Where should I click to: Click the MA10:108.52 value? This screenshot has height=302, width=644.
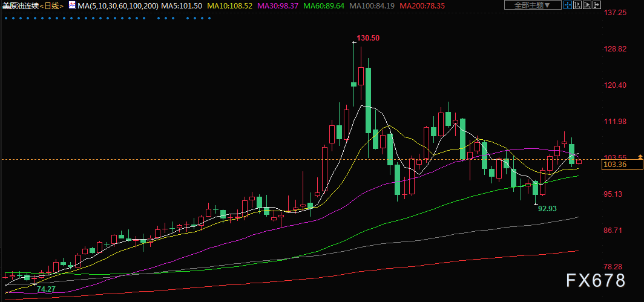pos(229,6)
